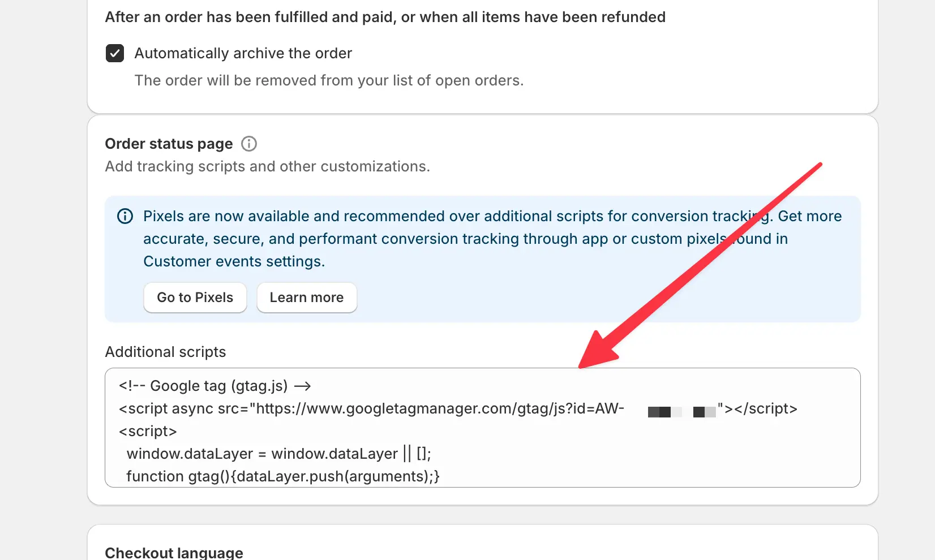Uncheck Automatically archive the order checkbox
This screenshot has width=935, height=560.
coord(115,53)
